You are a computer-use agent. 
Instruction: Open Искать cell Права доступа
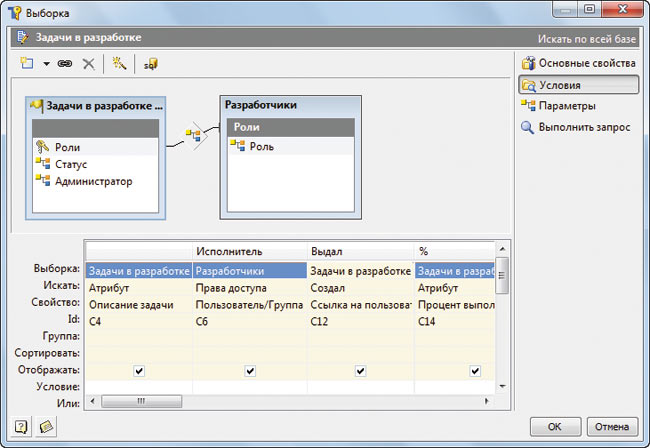click(x=250, y=287)
